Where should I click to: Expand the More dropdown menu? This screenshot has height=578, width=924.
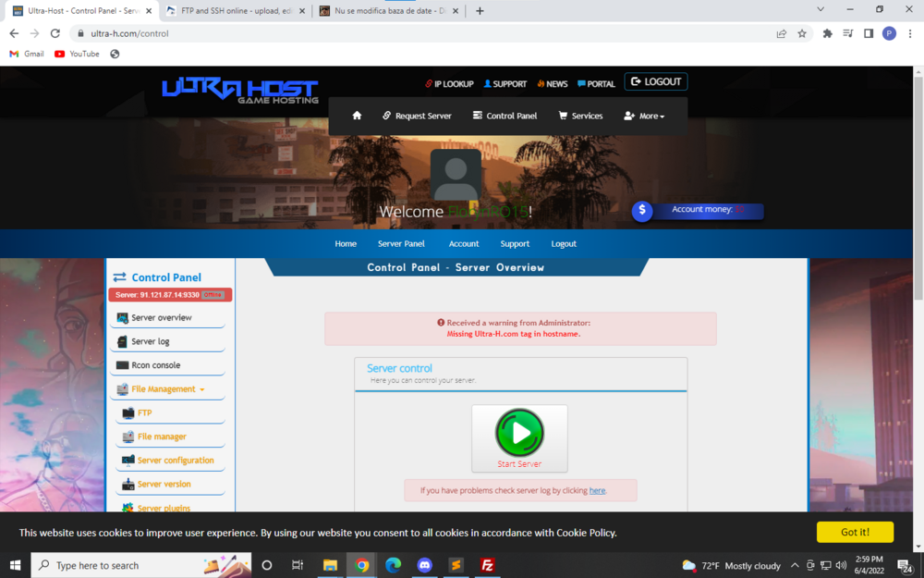point(644,116)
